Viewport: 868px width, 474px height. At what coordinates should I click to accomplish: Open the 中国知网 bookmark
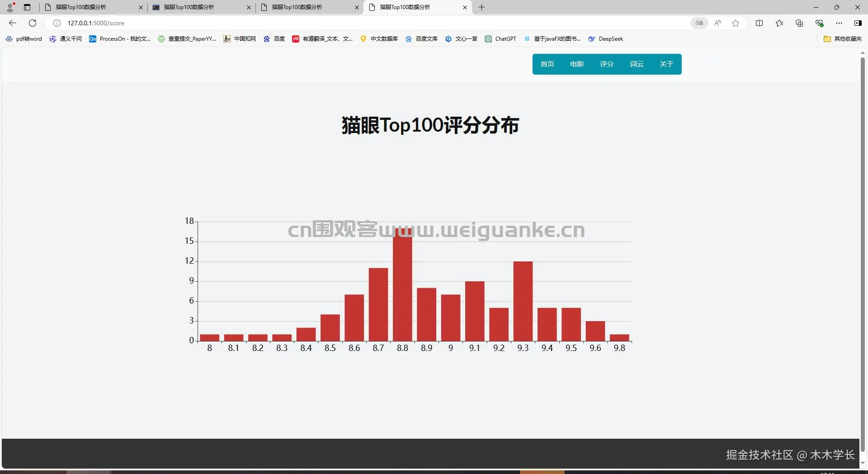click(x=240, y=39)
